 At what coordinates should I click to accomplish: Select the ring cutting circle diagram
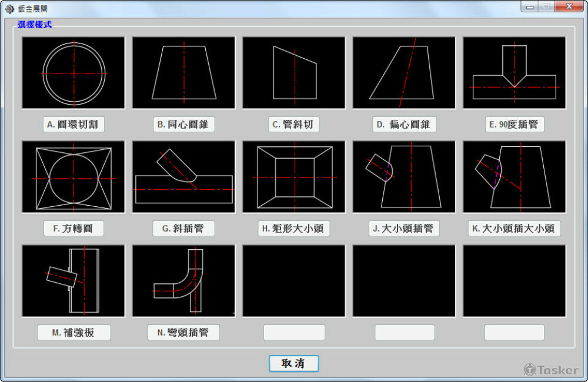coord(73,73)
